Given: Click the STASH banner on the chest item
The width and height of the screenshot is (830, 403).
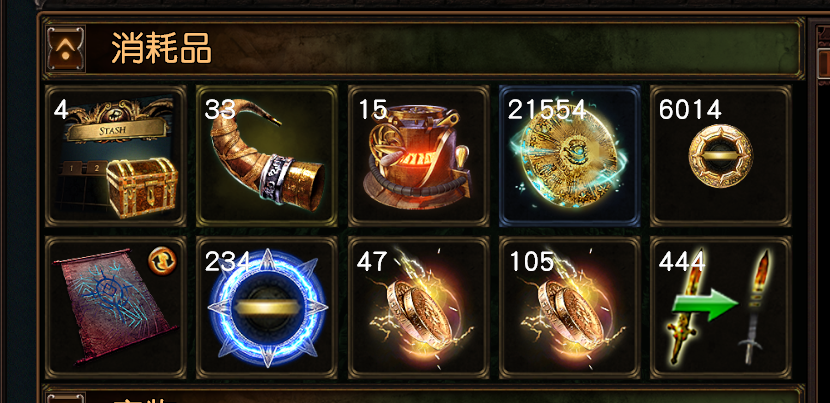Looking at the screenshot, I should pyautogui.click(x=116, y=130).
